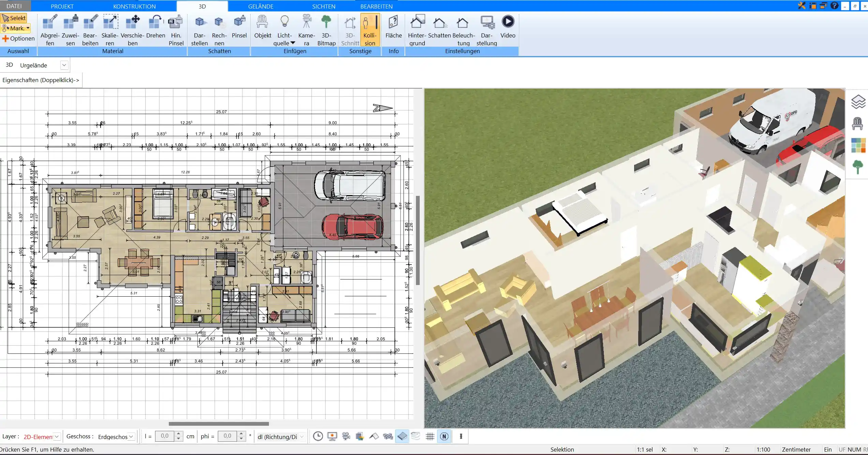Click the Drehen material rotate tool

pyautogui.click(x=155, y=27)
